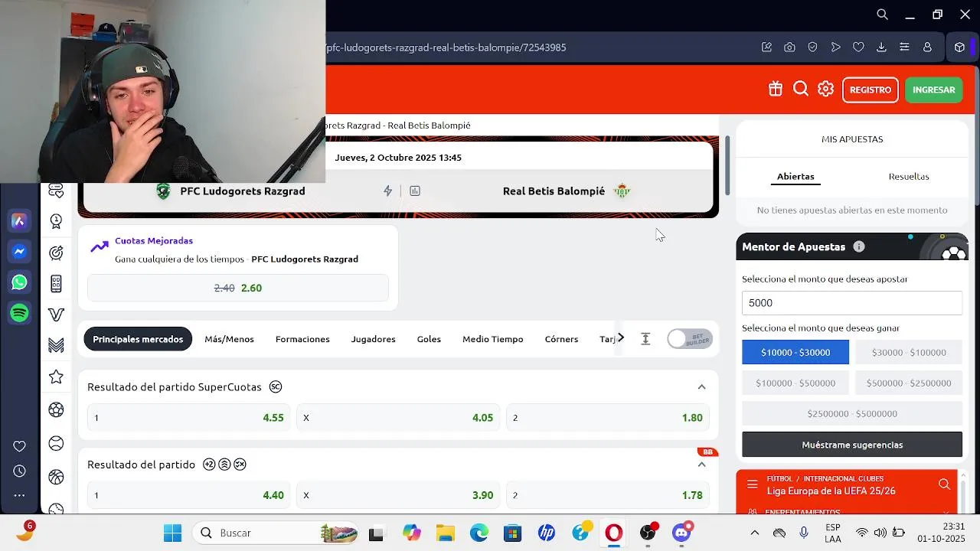Image resolution: width=980 pixels, height=551 pixels.
Task: Open the target icon in sports sidebar
Action: pyautogui.click(x=56, y=253)
